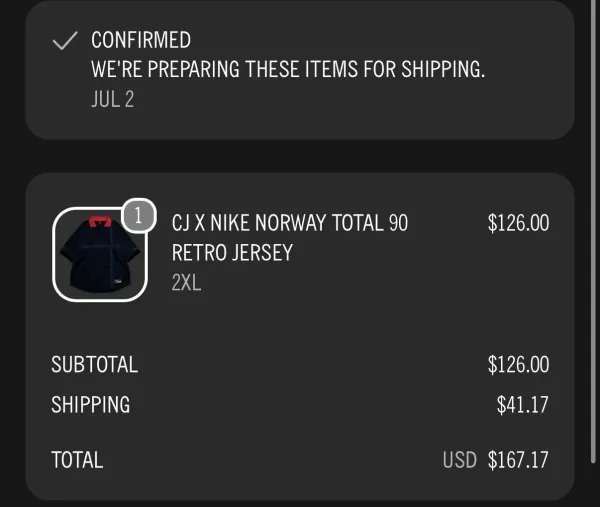Click the confirmed checkmark icon

(x=65, y=41)
